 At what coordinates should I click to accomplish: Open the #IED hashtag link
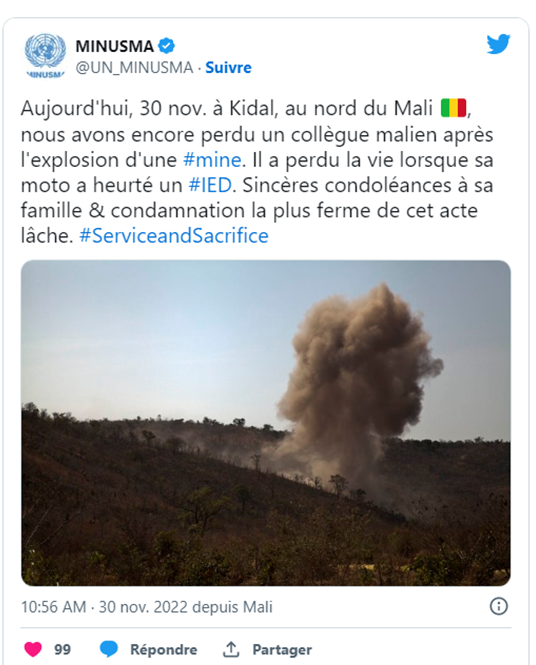click(x=210, y=185)
